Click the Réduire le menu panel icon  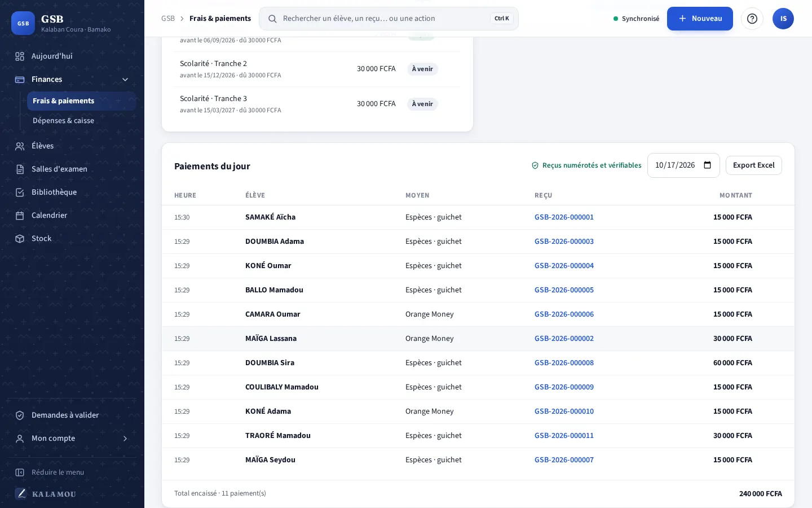pos(20,472)
